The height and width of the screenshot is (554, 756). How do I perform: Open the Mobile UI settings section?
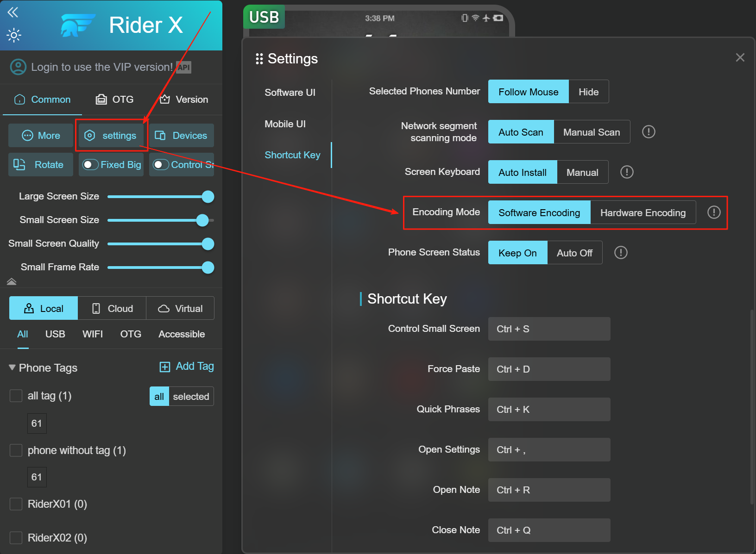[x=285, y=124]
